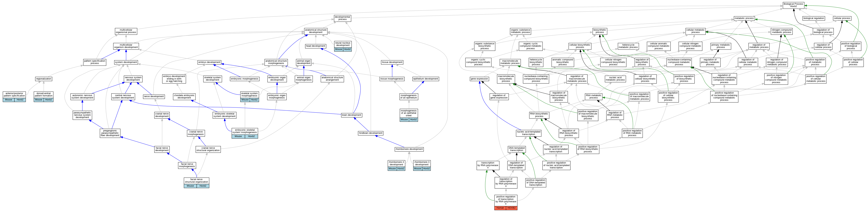Click the 'transcription by RNA polymerase II' node

[488, 165]
